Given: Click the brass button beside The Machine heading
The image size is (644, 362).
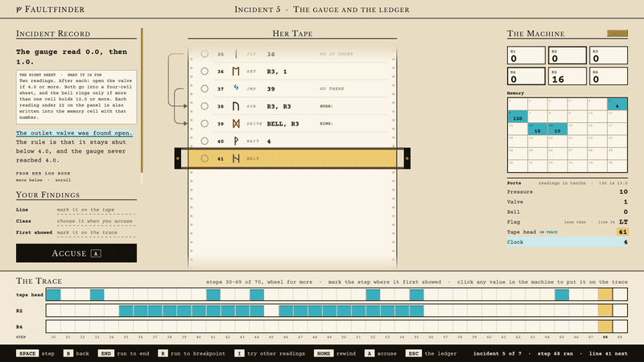Looking at the screenshot, I should (x=617, y=33).
